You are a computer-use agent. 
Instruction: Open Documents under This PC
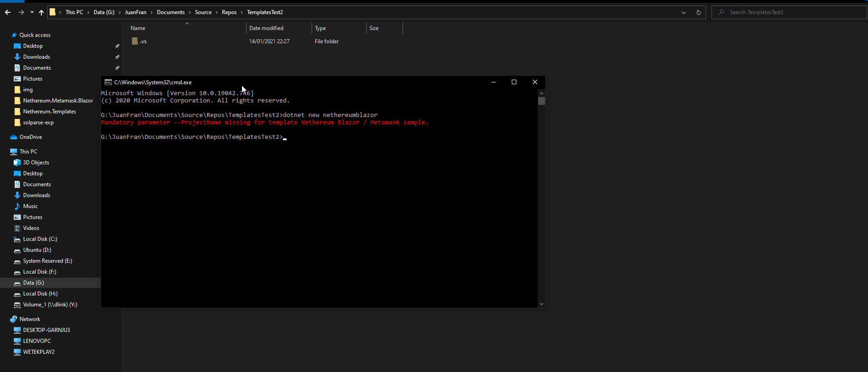[x=37, y=184]
